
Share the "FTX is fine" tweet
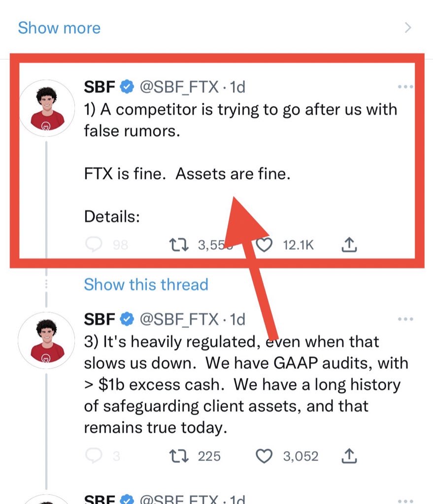coord(348,245)
